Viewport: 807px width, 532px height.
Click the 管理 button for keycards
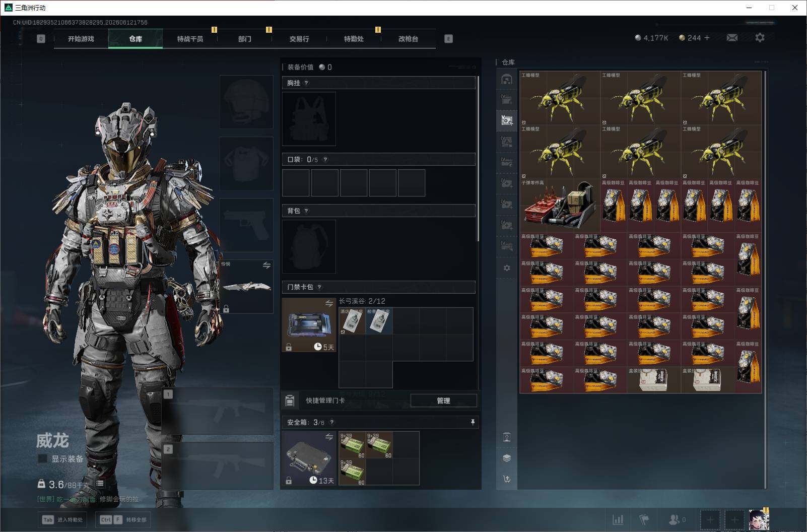coord(443,401)
